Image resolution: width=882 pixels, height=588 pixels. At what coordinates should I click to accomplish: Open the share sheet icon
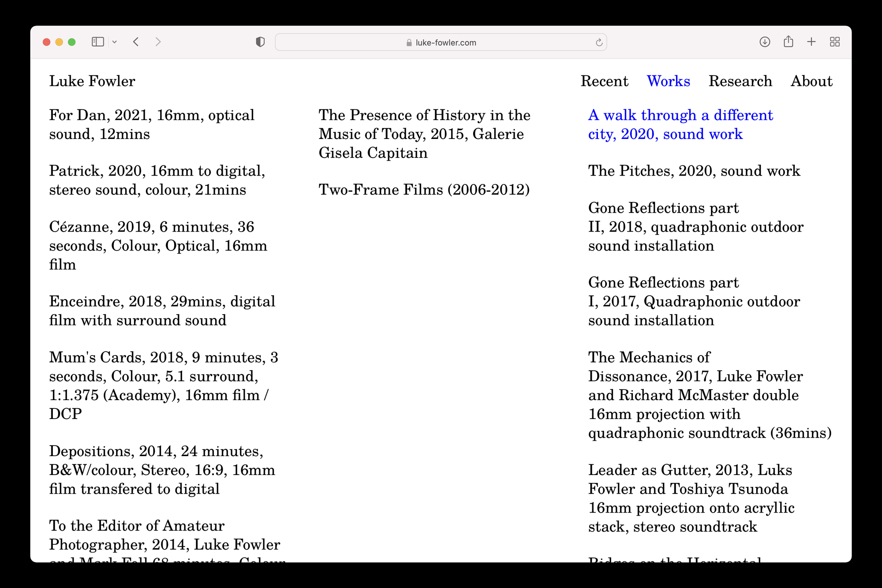coord(788,42)
